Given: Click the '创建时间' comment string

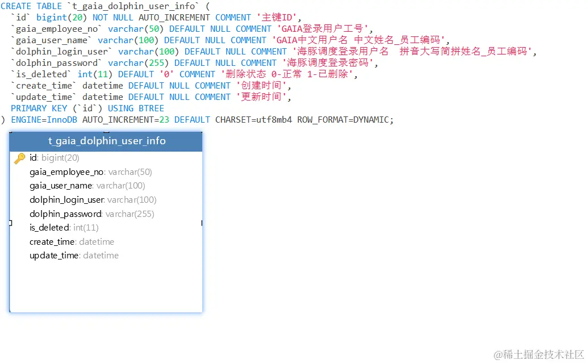Looking at the screenshot, I should coord(261,86).
